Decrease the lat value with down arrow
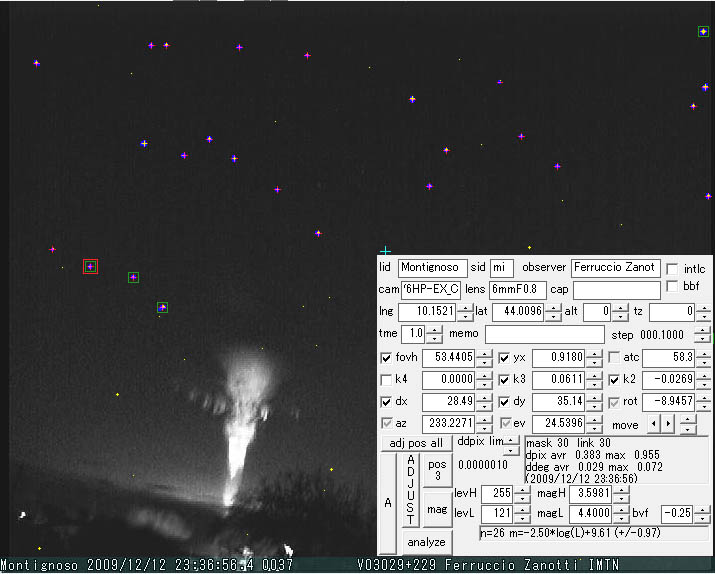715x574 pixels. 553,317
